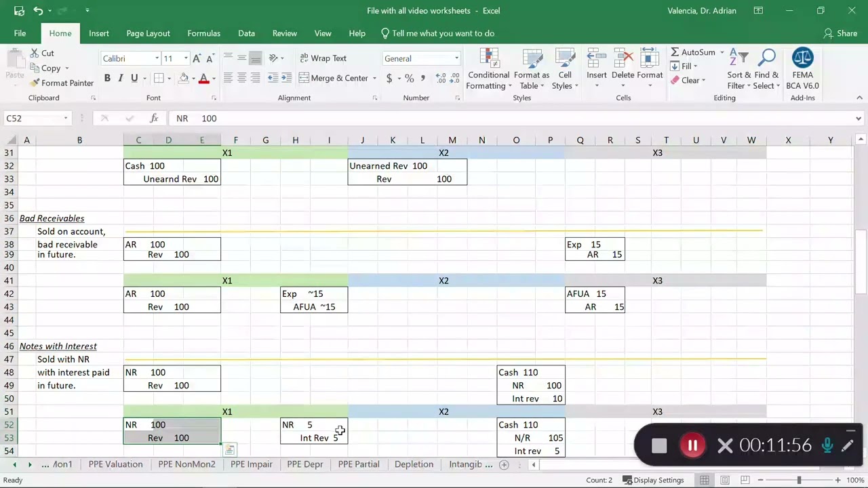Toggle Italic formatting

[x=121, y=78]
